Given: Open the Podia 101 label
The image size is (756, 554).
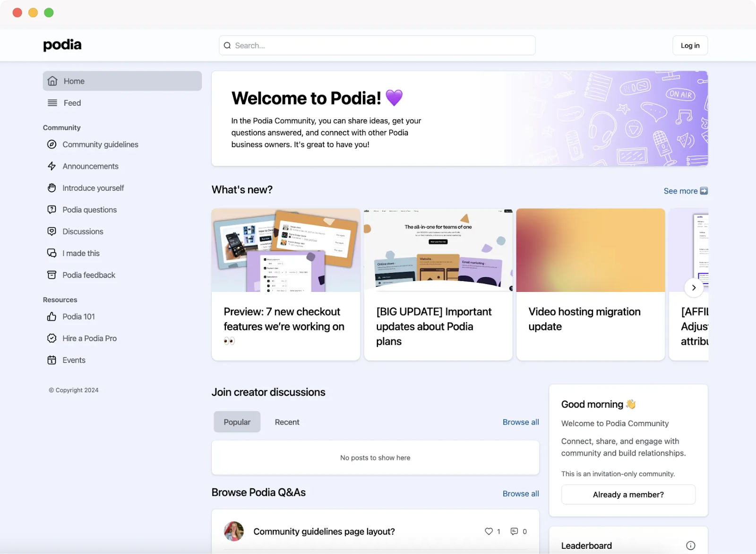Looking at the screenshot, I should 79,316.
